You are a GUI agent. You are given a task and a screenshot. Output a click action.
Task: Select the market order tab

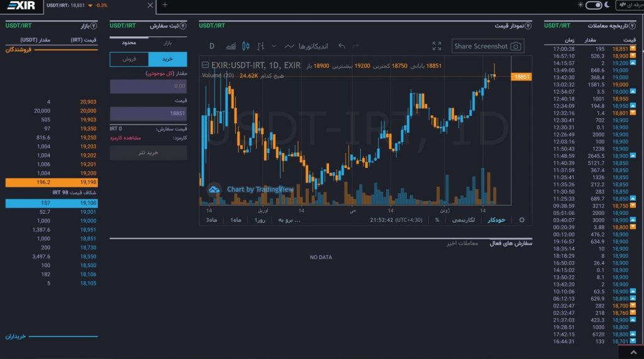pos(167,43)
